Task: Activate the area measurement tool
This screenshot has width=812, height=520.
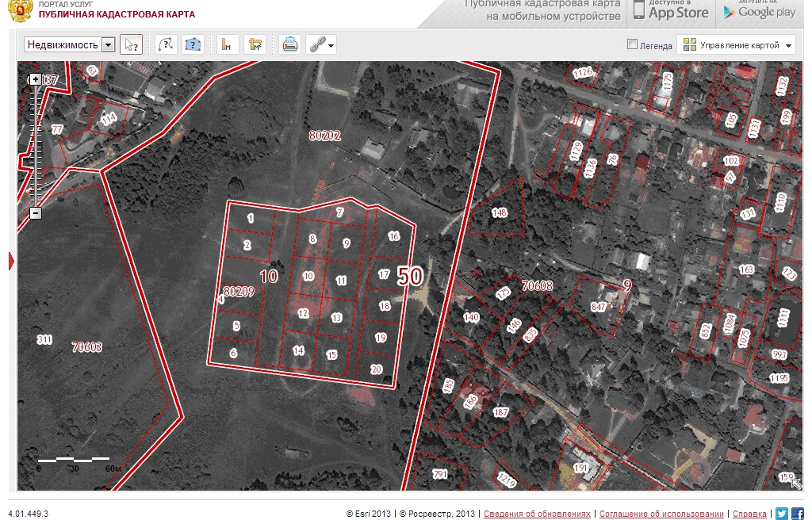Action: (x=255, y=44)
